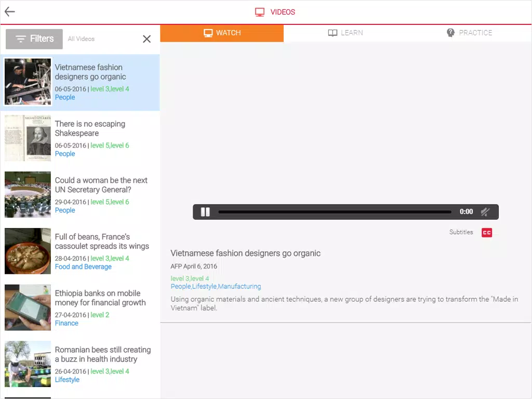Click the 'All Videos' filter label
This screenshot has width=532, height=399.
click(81, 39)
